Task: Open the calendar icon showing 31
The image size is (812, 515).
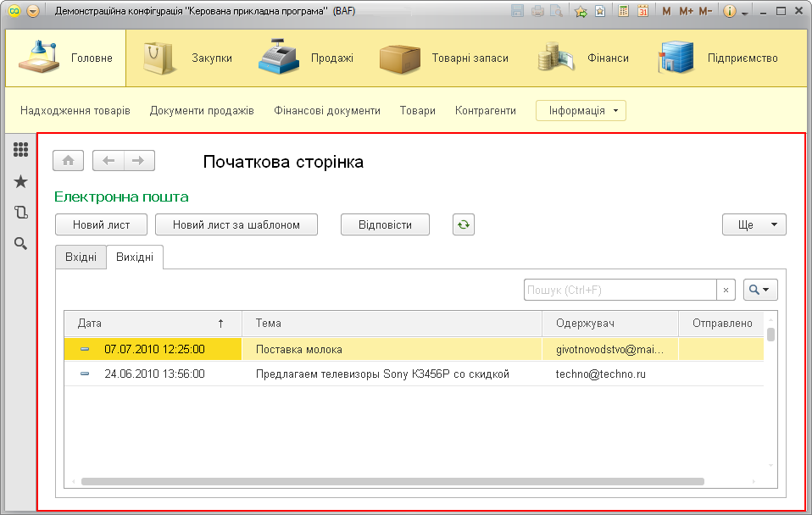Action: pyautogui.click(x=642, y=11)
